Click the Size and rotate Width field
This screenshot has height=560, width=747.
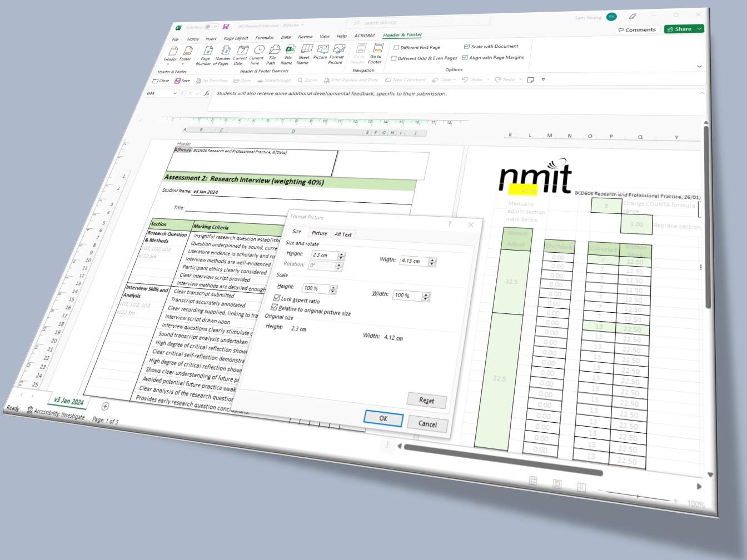(x=414, y=261)
